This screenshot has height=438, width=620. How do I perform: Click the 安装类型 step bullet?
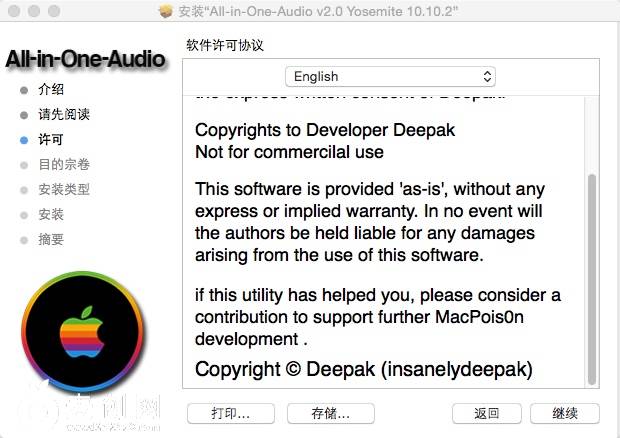tap(24, 190)
